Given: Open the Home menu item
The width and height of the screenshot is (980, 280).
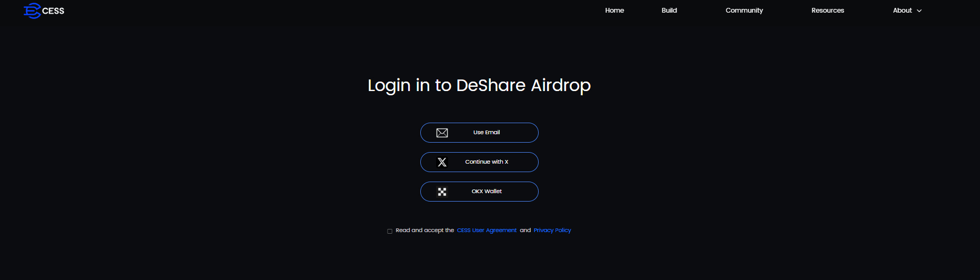Looking at the screenshot, I should point(614,11).
